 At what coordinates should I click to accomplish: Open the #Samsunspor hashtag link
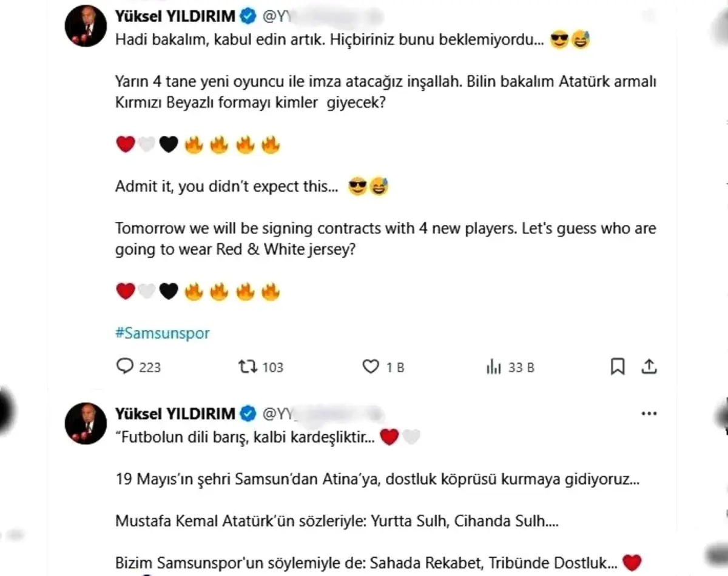[x=163, y=333]
